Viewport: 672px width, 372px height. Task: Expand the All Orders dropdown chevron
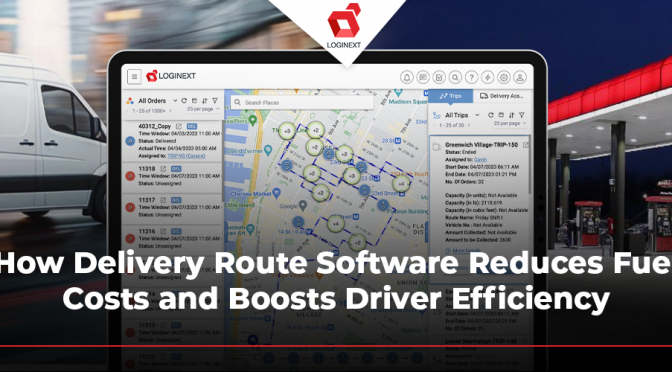point(175,101)
